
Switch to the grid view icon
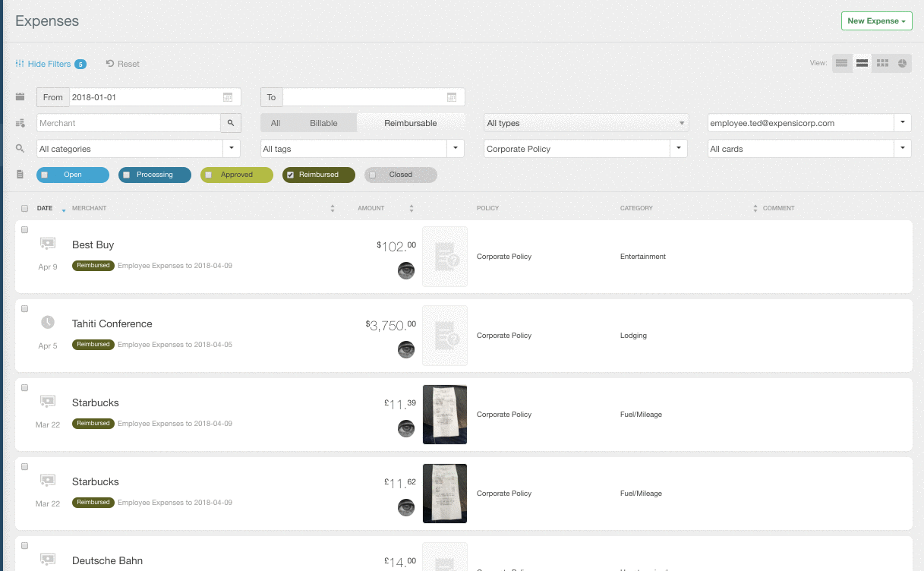[882, 63]
